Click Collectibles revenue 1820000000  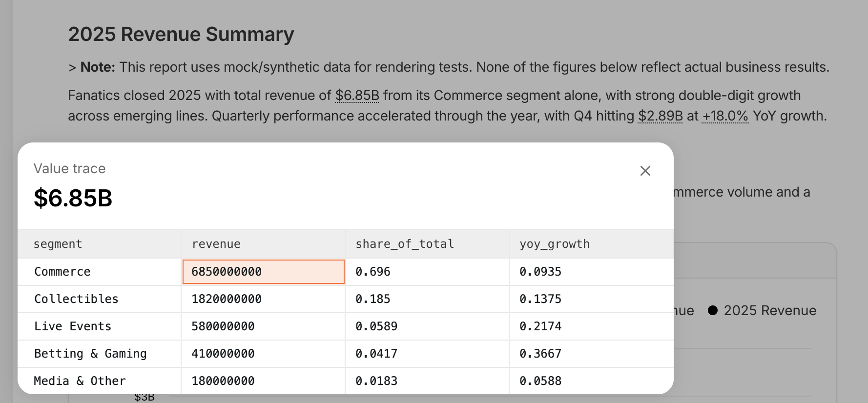click(x=263, y=299)
